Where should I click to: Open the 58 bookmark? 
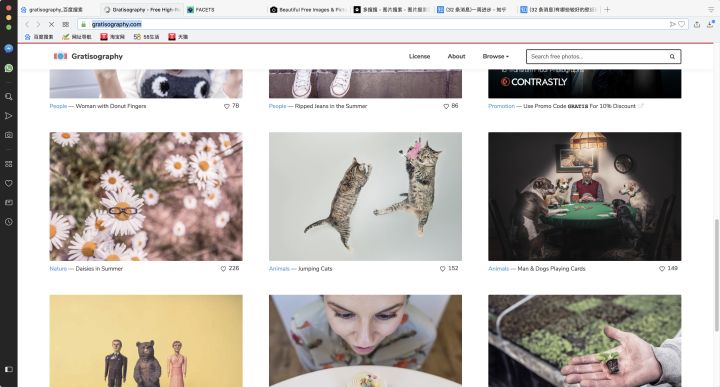tap(146, 37)
